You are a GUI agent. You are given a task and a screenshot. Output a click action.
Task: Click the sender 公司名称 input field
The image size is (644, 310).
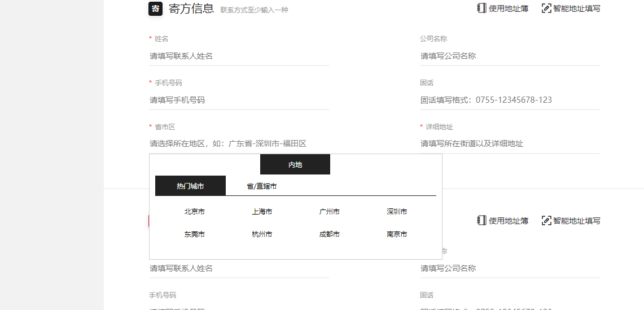510,56
